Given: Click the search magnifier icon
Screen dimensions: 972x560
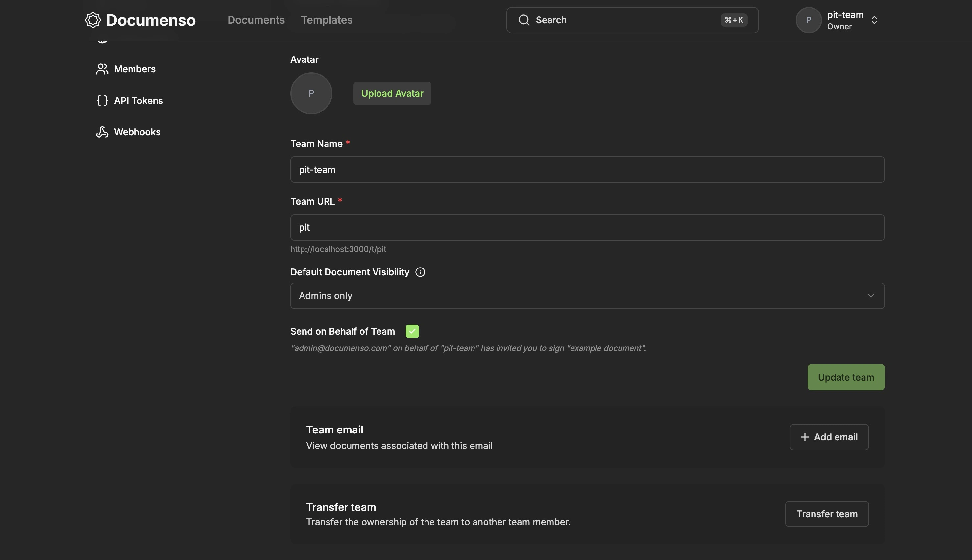Looking at the screenshot, I should pyautogui.click(x=524, y=20).
